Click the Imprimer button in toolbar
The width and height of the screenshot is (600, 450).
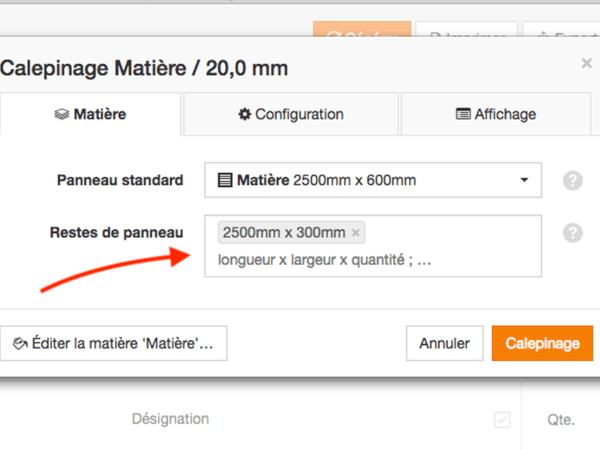pos(466,33)
